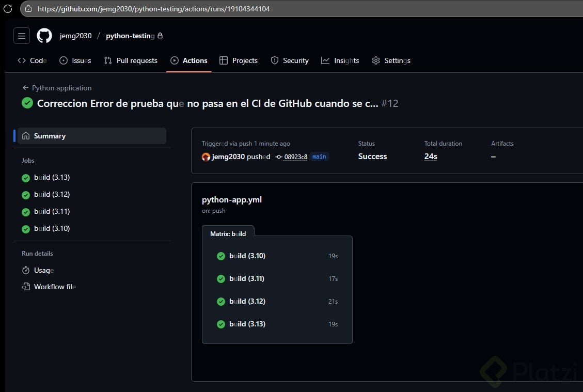Go to GitHub home via Octocat logo
583x392 pixels.
[x=44, y=36]
